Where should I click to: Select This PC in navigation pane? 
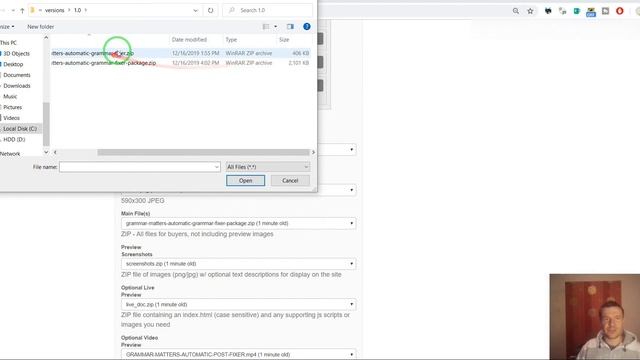pyautogui.click(x=8, y=42)
